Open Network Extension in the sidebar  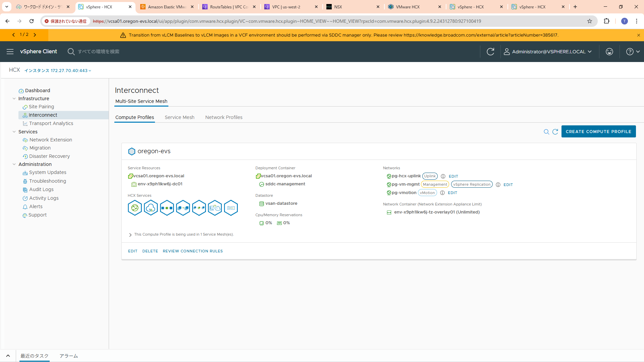pyautogui.click(x=51, y=140)
